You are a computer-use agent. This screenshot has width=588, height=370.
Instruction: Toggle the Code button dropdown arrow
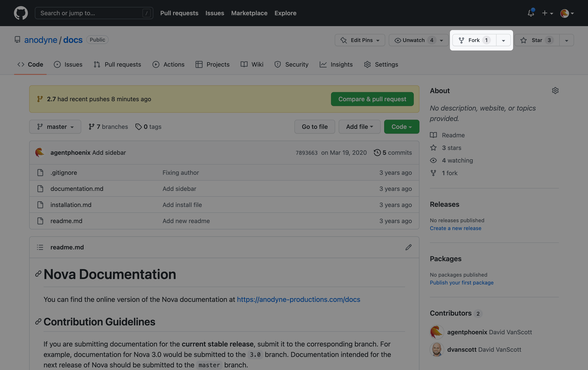tap(410, 127)
